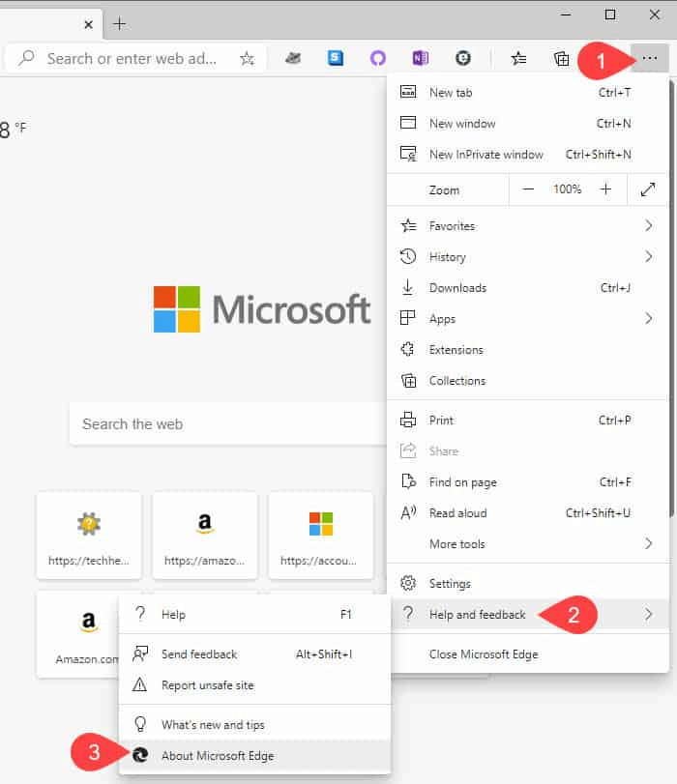Click the menu's vertical scrollbar
The image size is (677, 784).
pyautogui.click(x=672, y=298)
